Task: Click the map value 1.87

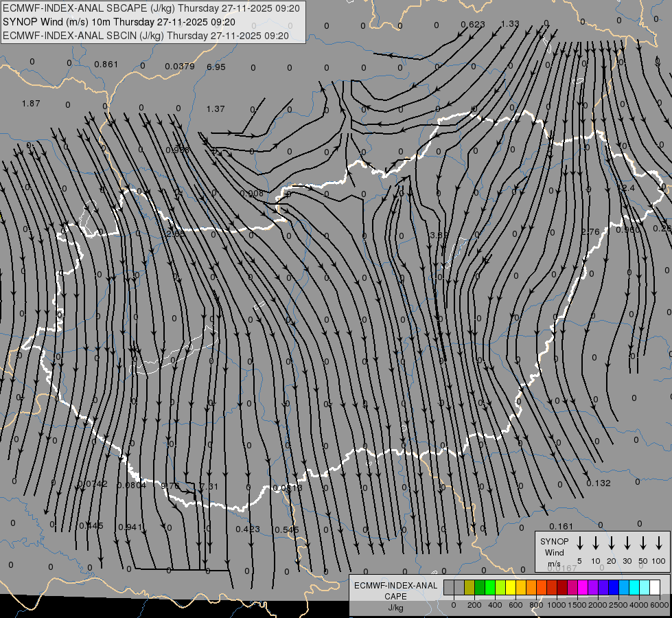Action: coord(31,104)
